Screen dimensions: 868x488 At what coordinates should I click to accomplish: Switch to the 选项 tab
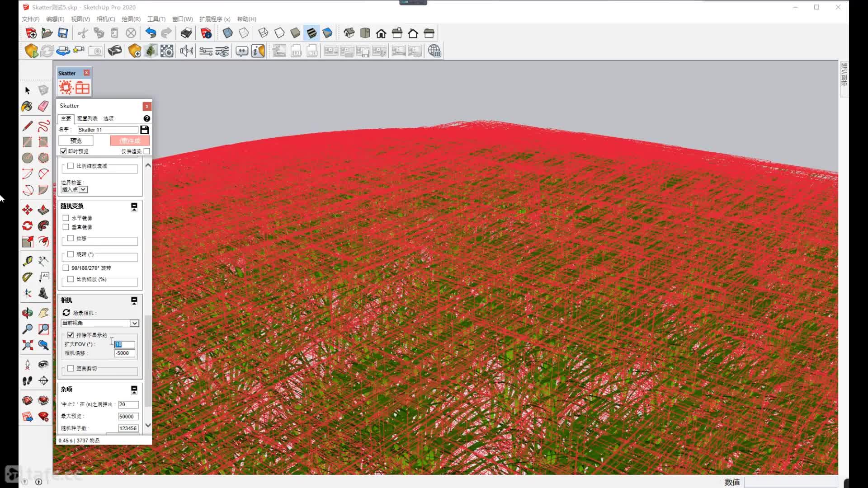108,118
